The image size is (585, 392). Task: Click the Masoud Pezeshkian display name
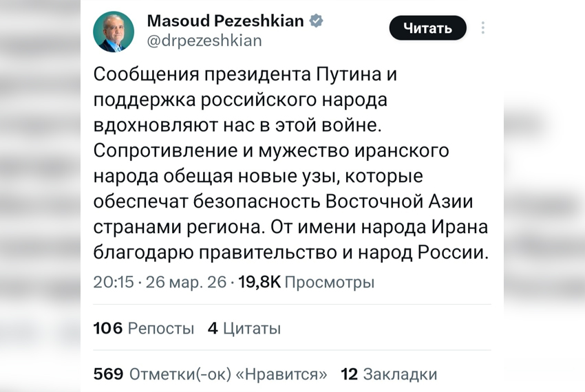pos(225,21)
